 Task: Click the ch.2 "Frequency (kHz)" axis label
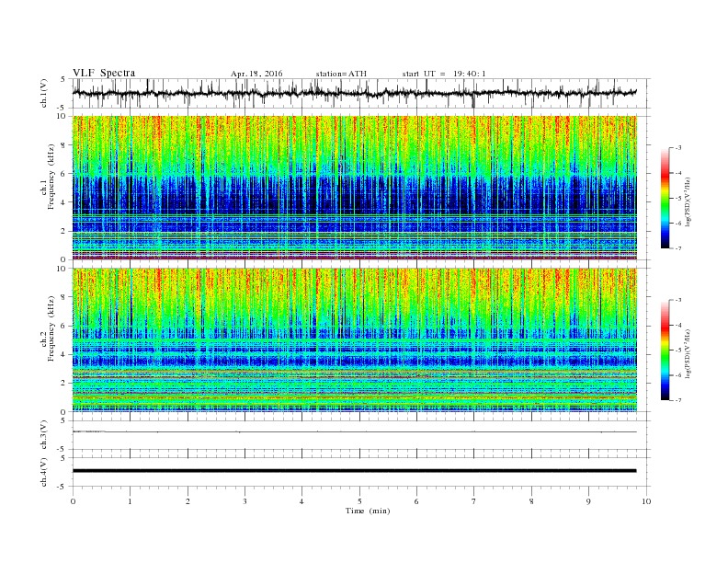click(x=51, y=327)
